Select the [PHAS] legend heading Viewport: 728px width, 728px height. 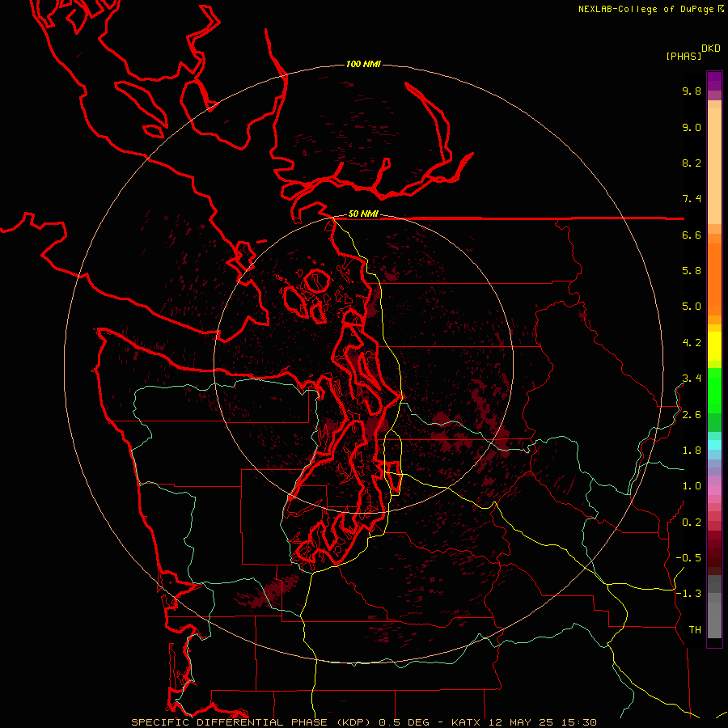click(x=684, y=56)
